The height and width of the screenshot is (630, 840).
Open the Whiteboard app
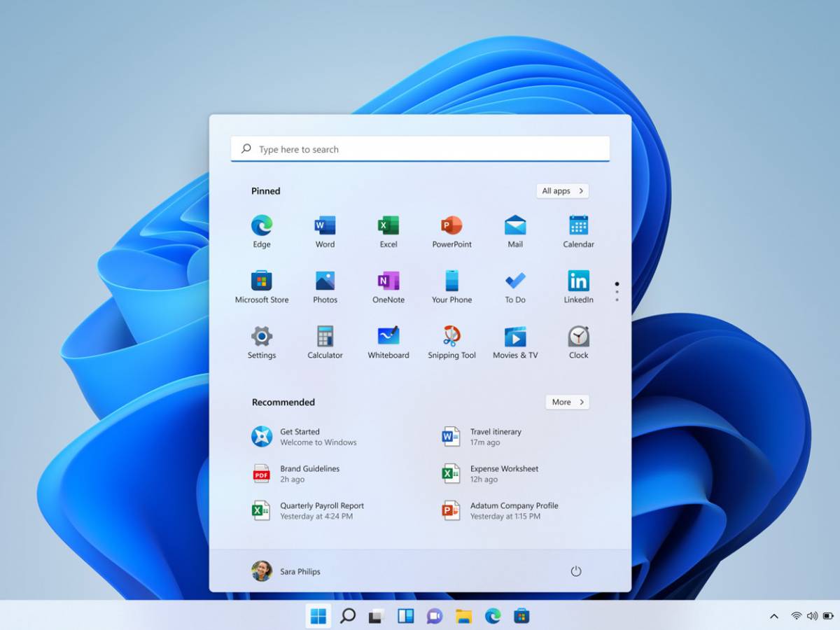tap(388, 337)
